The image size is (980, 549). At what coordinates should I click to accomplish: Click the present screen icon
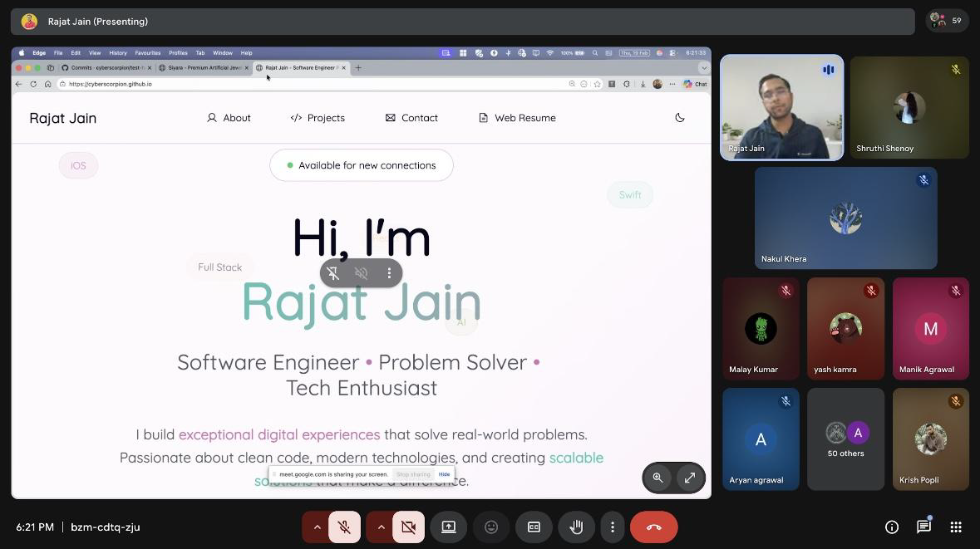point(449,527)
